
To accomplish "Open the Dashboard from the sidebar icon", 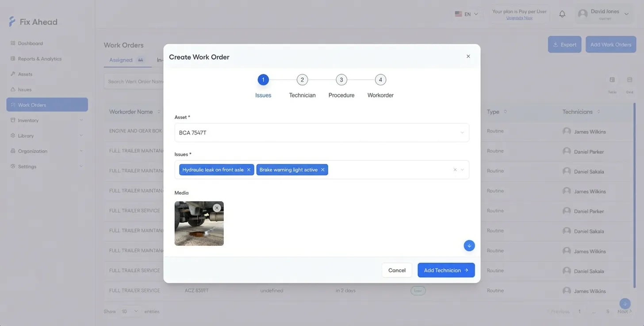I will click(x=13, y=43).
